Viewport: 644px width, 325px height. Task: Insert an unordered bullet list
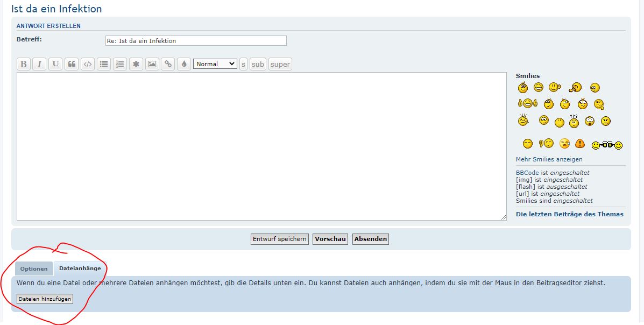click(104, 64)
